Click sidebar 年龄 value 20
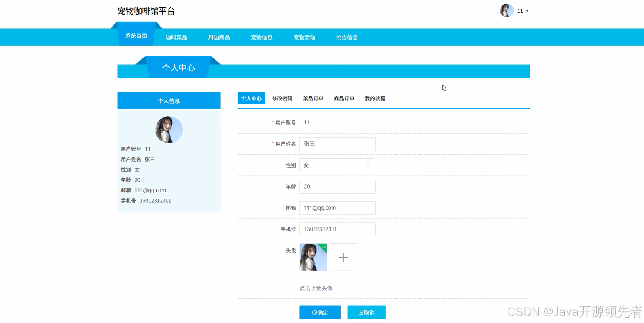Screen dimensions: 644x323 (137, 180)
